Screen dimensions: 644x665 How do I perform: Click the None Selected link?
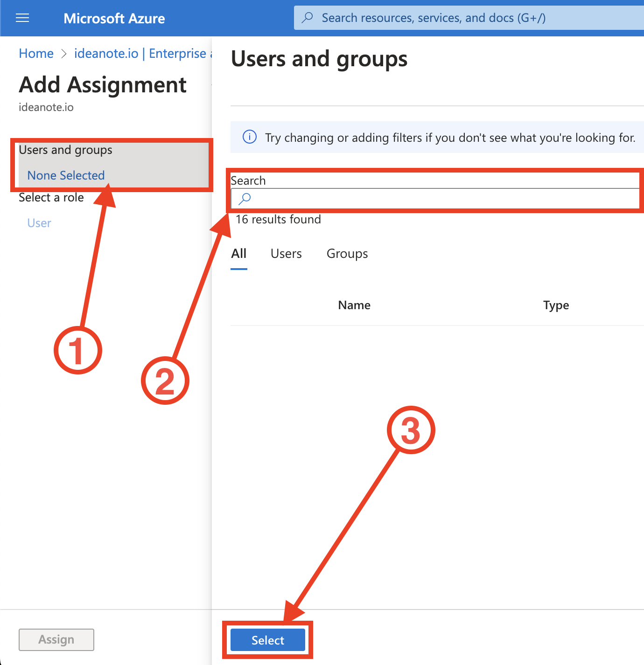pyautogui.click(x=66, y=175)
